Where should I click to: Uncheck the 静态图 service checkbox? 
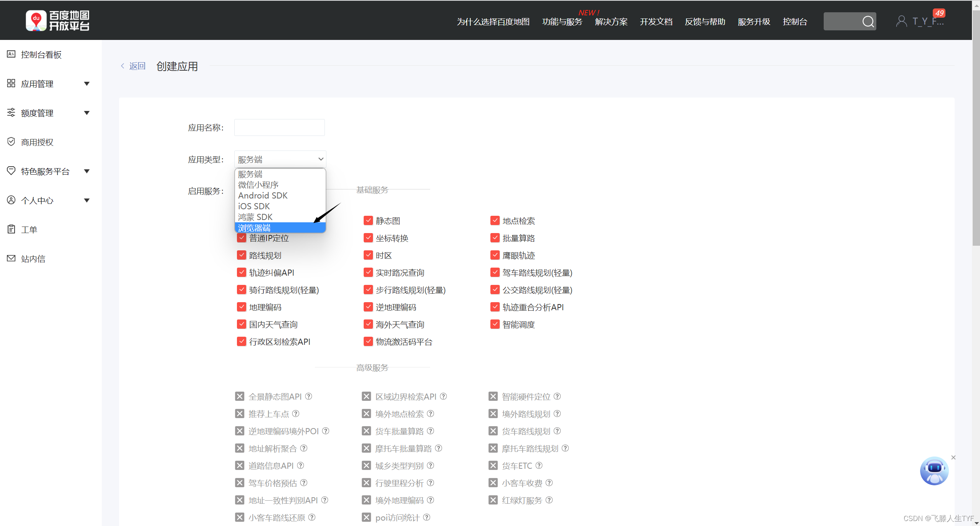368,220
